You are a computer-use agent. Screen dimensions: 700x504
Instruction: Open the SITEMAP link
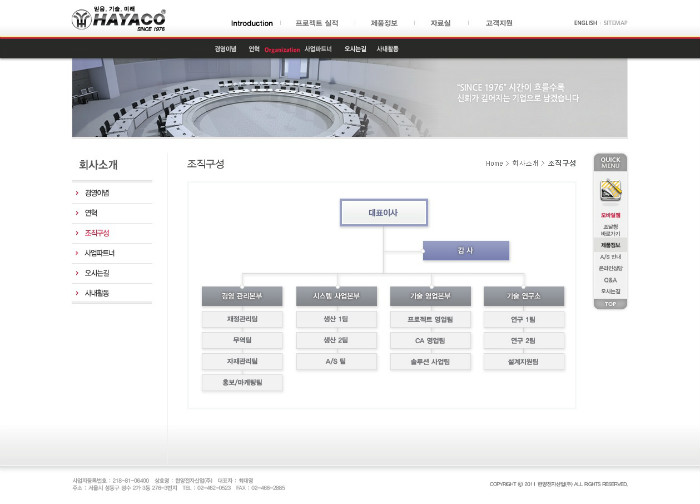tap(616, 23)
